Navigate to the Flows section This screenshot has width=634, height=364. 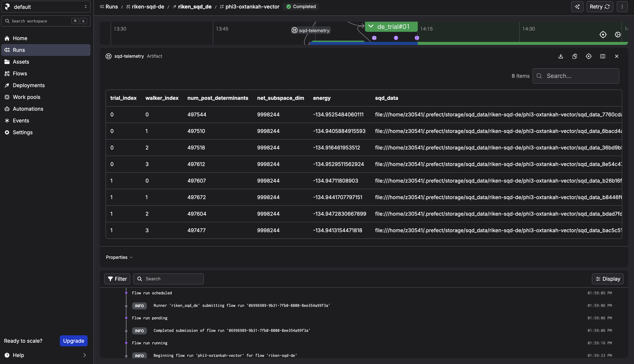pyautogui.click(x=20, y=73)
